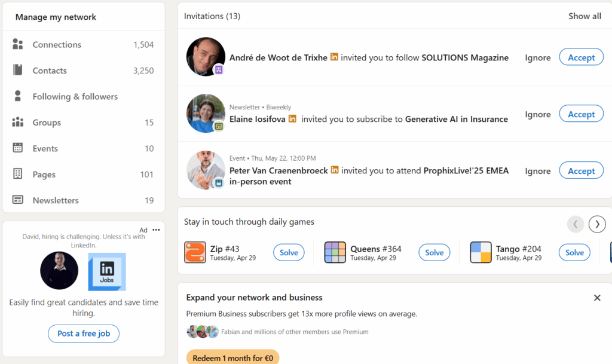Screen dimensions: 612x364
Task: Click the Connections count 1,504
Action: click(x=143, y=44)
